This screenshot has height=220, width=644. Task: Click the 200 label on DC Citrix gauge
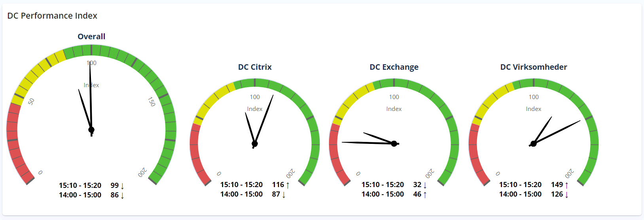coord(291,173)
